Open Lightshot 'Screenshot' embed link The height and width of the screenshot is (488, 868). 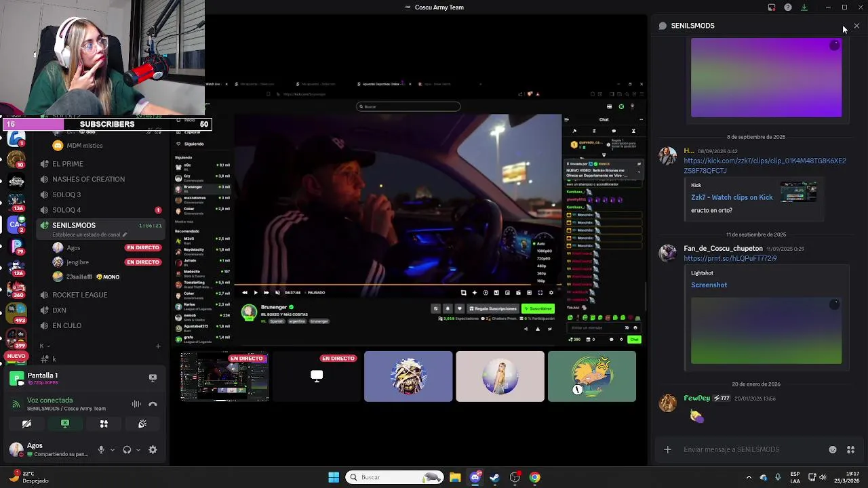tap(709, 285)
